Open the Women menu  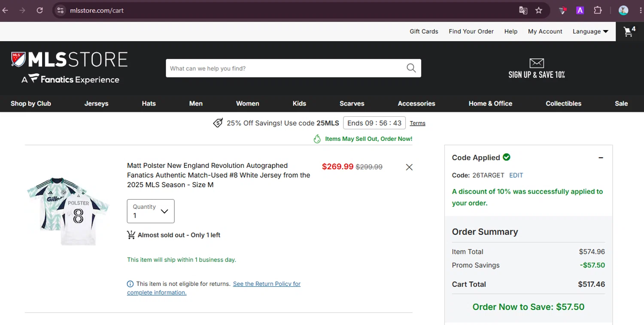tap(248, 103)
